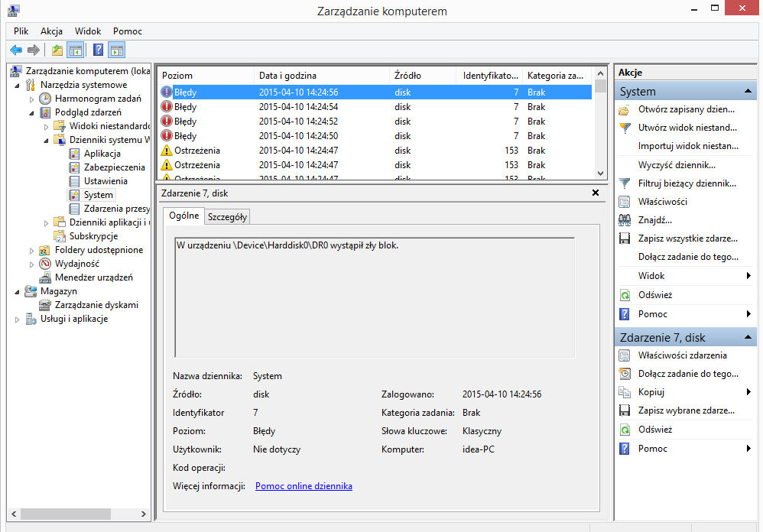Screen dimensions: 763x532
Task: Click the Menedżer urządzeń icon
Action: click(45, 277)
